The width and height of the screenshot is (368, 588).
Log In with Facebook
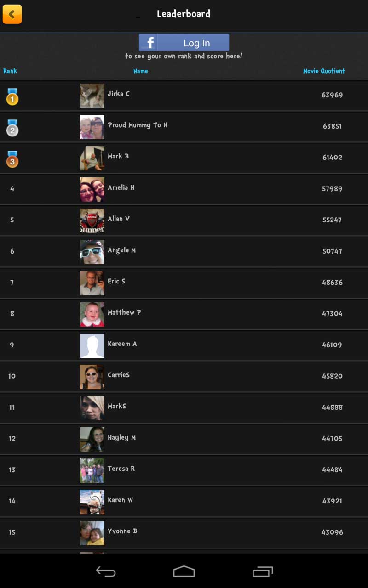(x=184, y=42)
